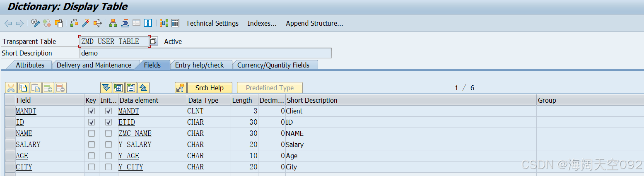Click the Activate magic wand icon
644x176 pixels.
click(x=86, y=23)
